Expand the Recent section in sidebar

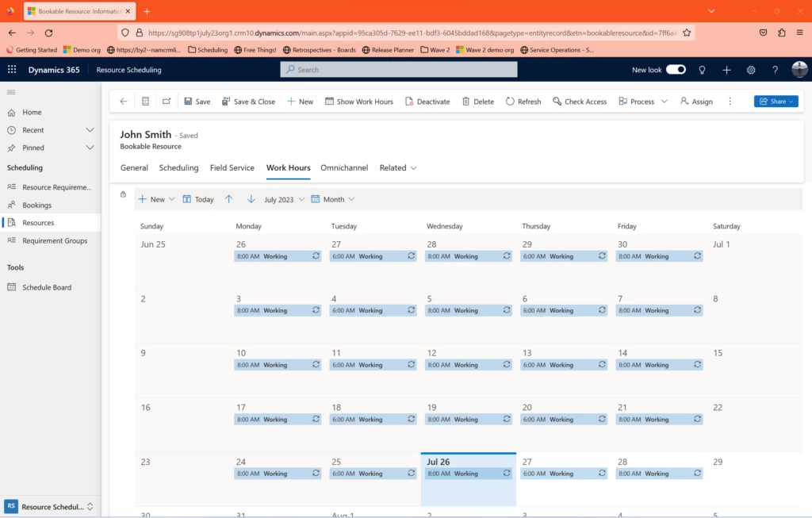[90, 130]
